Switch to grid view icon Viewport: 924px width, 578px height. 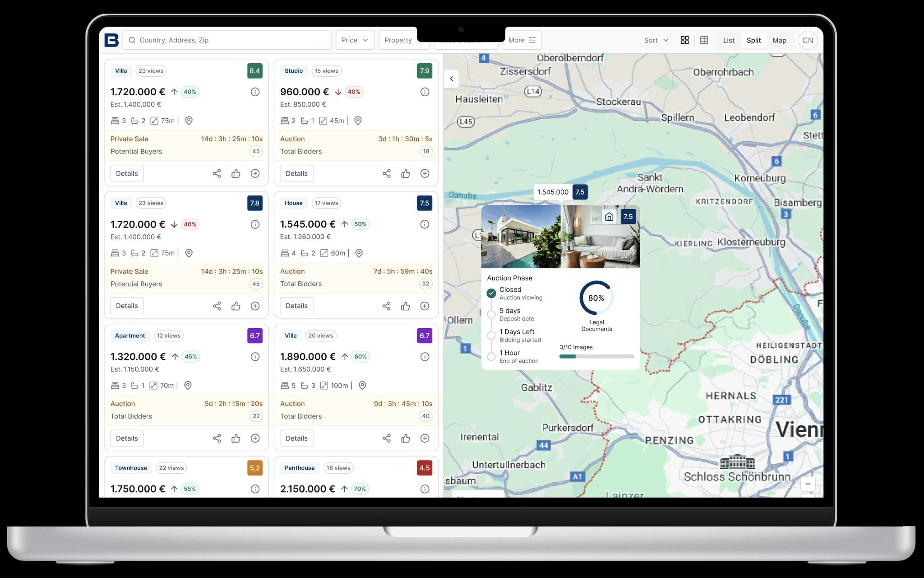tap(684, 40)
